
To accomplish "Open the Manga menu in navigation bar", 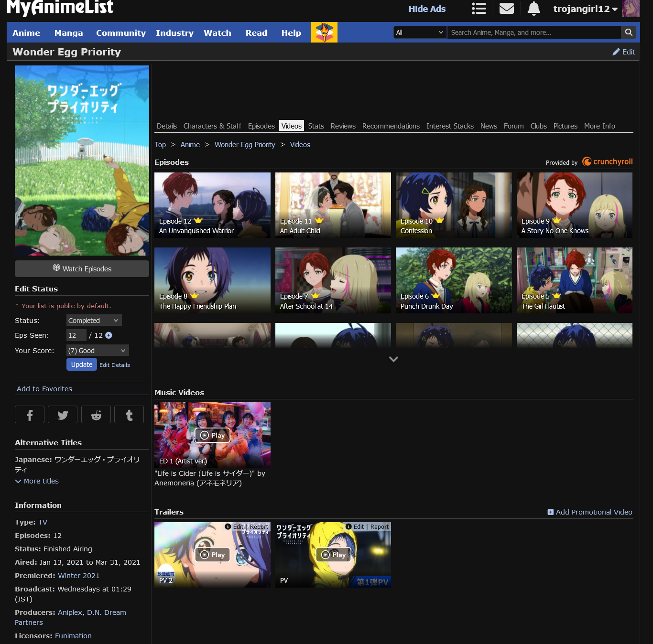I will point(68,33).
